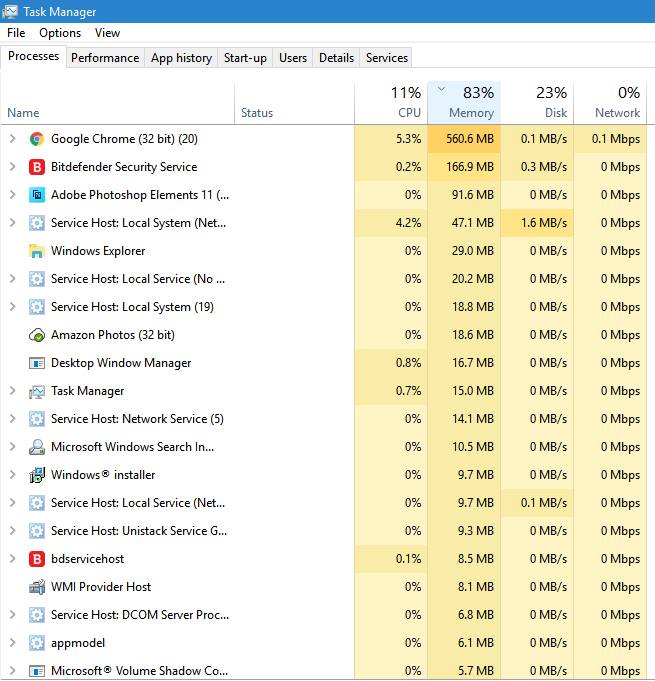
Task: Click the Windows Explorer folder icon
Action: pos(37,251)
